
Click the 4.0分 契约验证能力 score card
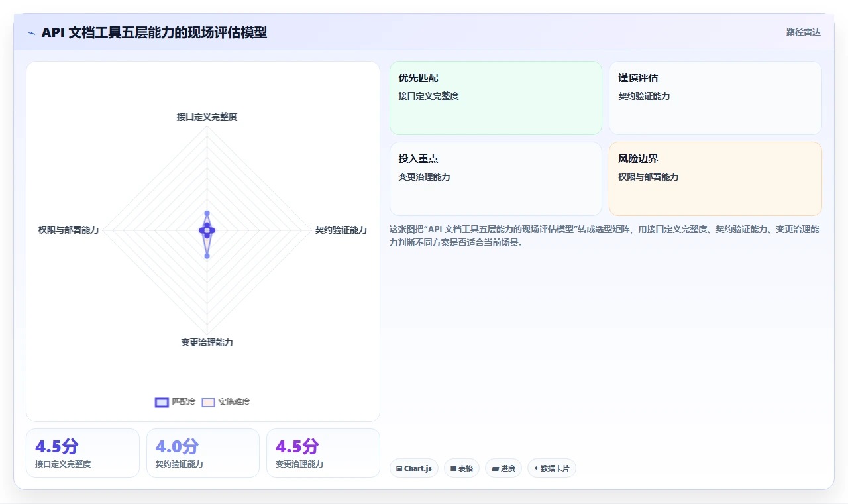[x=203, y=453]
